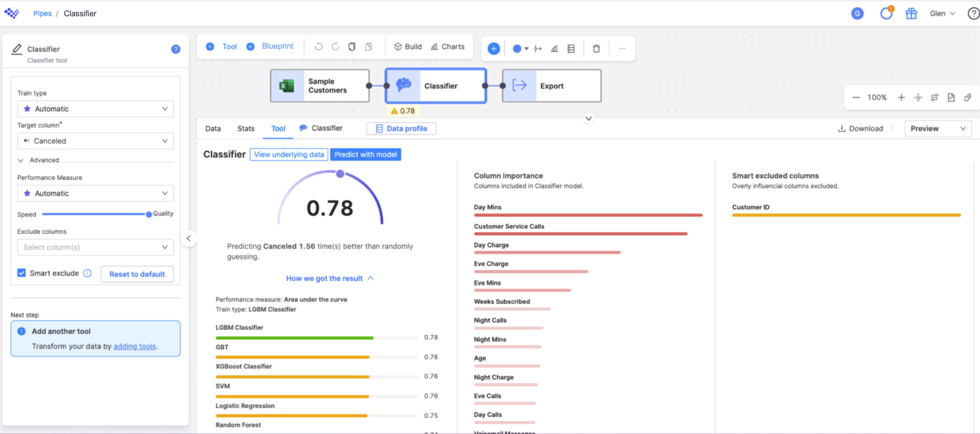The height and width of the screenshot is (434, 980).
Task: Collapse the canvas with chevron down
Action: coord(588,118)
